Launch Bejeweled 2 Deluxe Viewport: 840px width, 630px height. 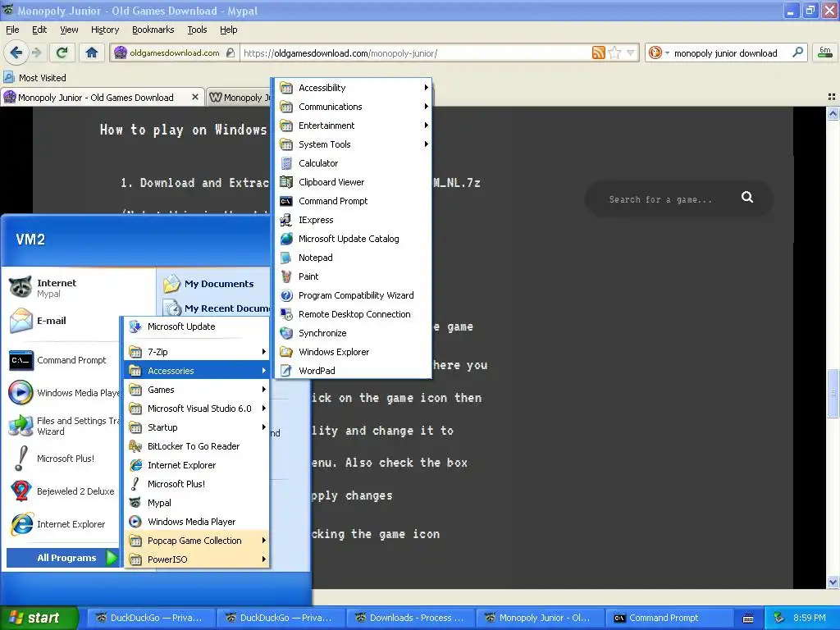coord(63,491)
